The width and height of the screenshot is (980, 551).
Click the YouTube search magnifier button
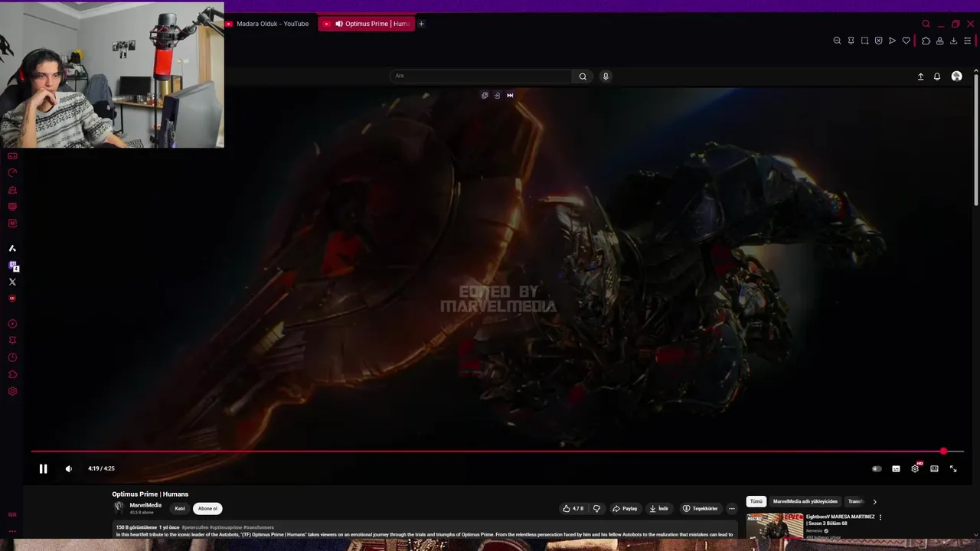click(x=583, y=76)
